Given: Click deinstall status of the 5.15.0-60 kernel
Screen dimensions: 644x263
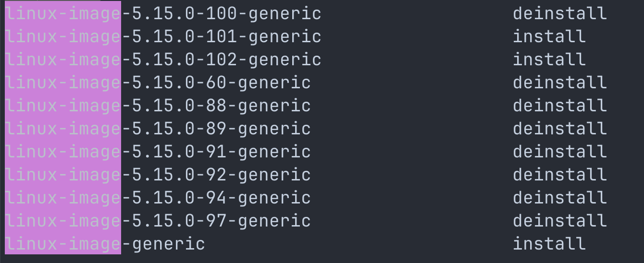Looking at the screenshot, I should pyautogui.click(x=560, y=83).
